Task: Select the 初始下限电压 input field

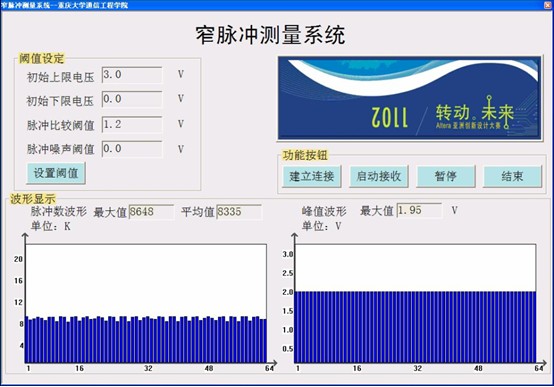Action: (132, 99)
